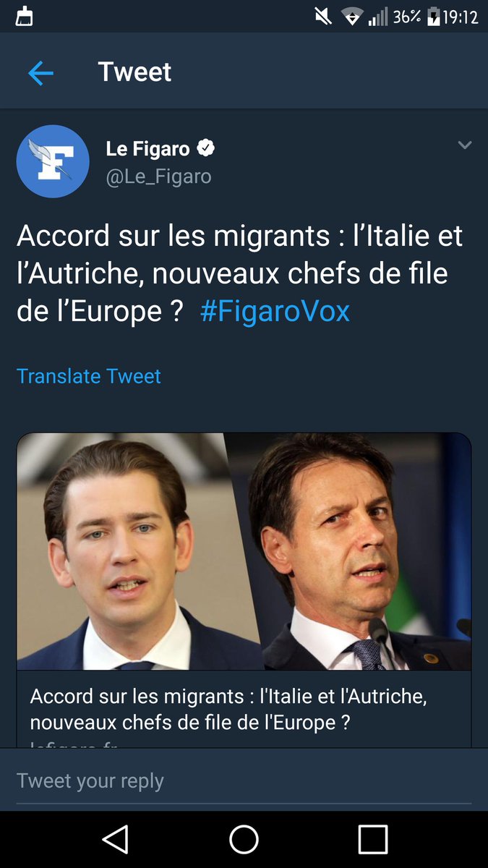The image size is (488, 868).
Task: Tap the Android recent apps square button
Action: (373, 839)
